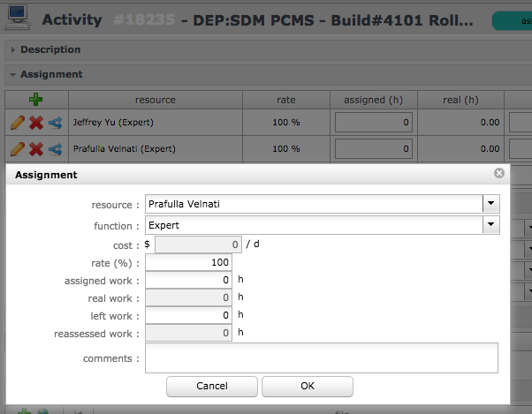
Task: Open the resource dropdown arrow
Action: point(490,204)
